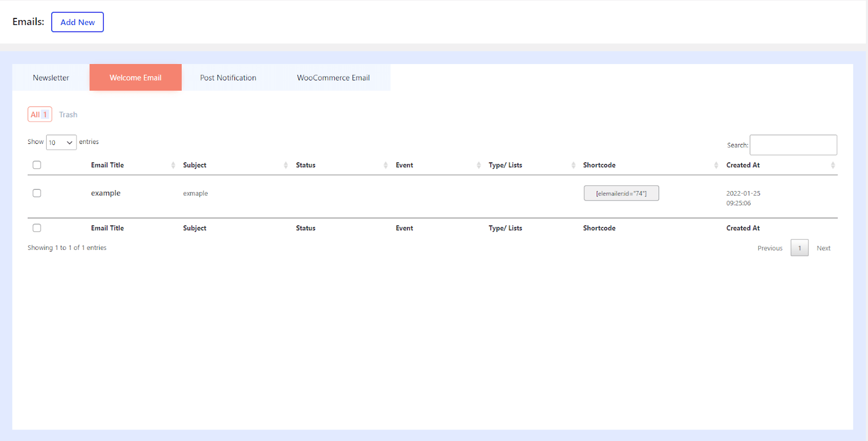This screenshot has height=441, width=868.
Task: Click the Email Title header label
Action: point(107,165)
